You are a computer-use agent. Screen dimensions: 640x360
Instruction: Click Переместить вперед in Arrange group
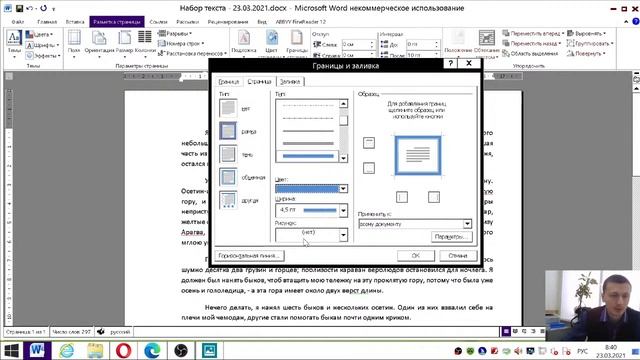point(533,33)
